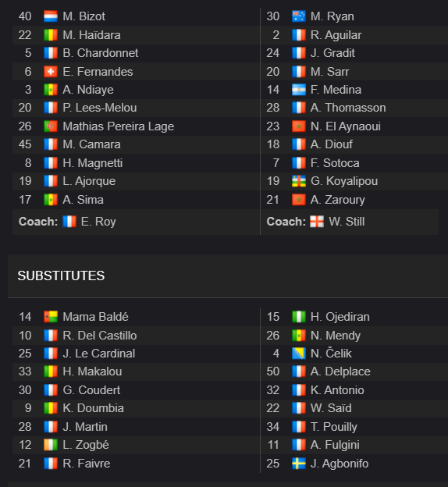Select substitute R. Del Castillo
Screen dimensions: 448x487
pos(100,336)
